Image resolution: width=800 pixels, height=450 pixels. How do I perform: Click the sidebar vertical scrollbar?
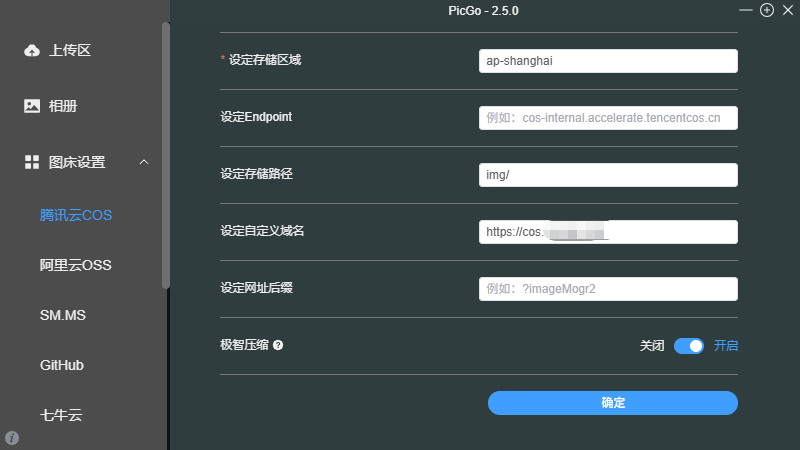click(166, 155)
